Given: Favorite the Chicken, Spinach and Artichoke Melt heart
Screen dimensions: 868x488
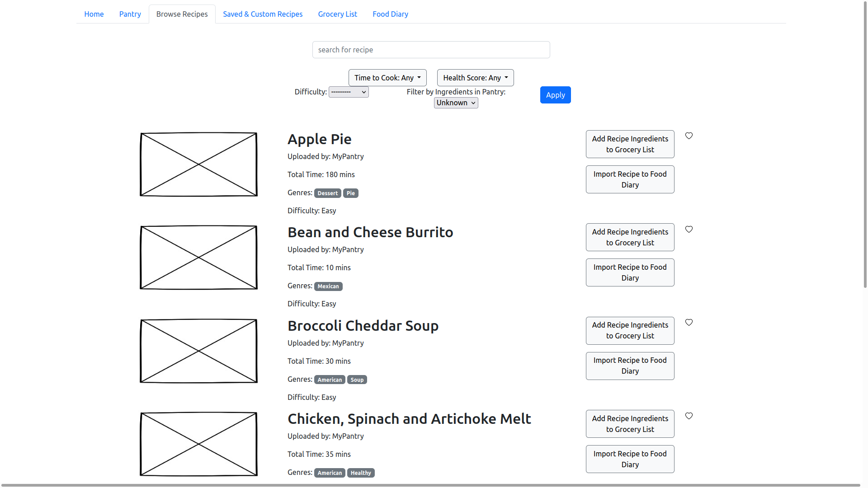Looking at the screenshot, I should pyautogui.click(x=689, y=416).
